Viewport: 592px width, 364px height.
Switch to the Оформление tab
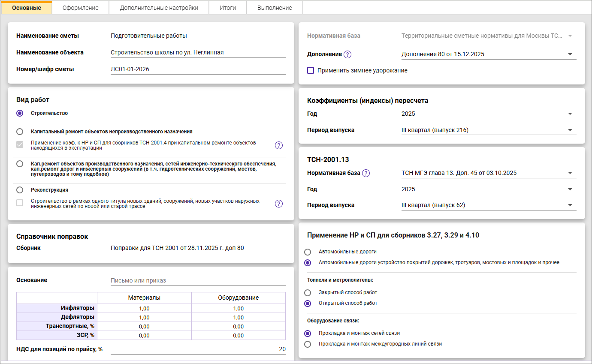pos(80,8)
